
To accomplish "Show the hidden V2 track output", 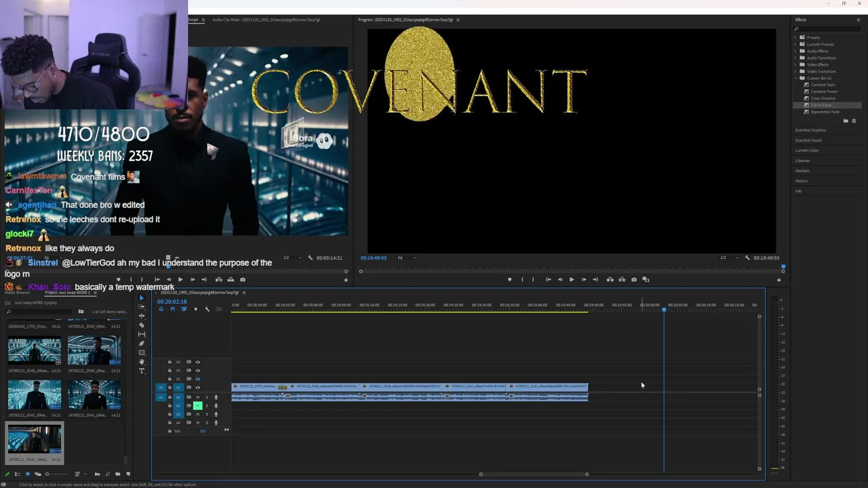I will coord(198,379).
